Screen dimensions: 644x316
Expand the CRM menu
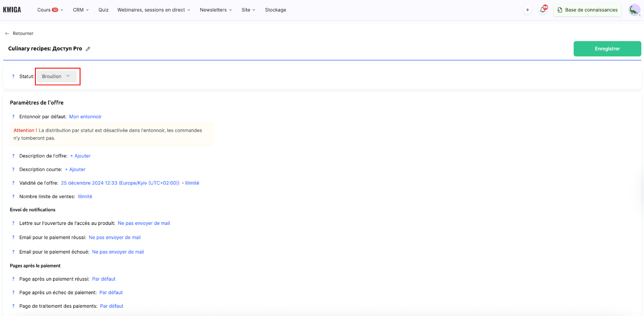tap(80, 10)
